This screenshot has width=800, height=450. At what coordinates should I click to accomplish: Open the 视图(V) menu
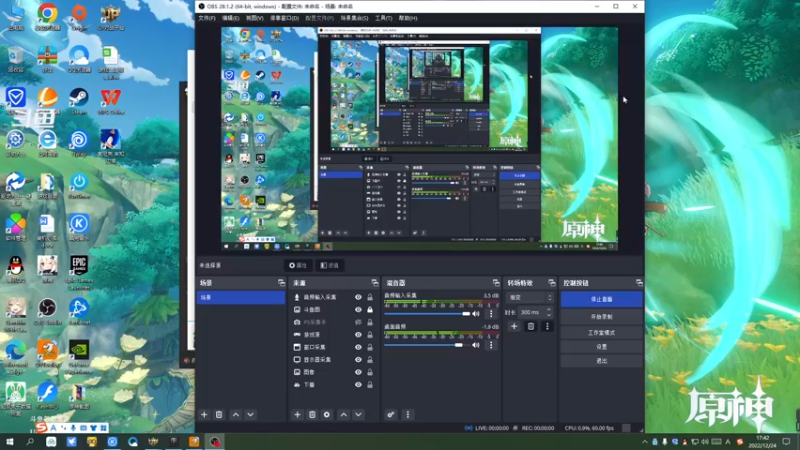pos(255,18)
